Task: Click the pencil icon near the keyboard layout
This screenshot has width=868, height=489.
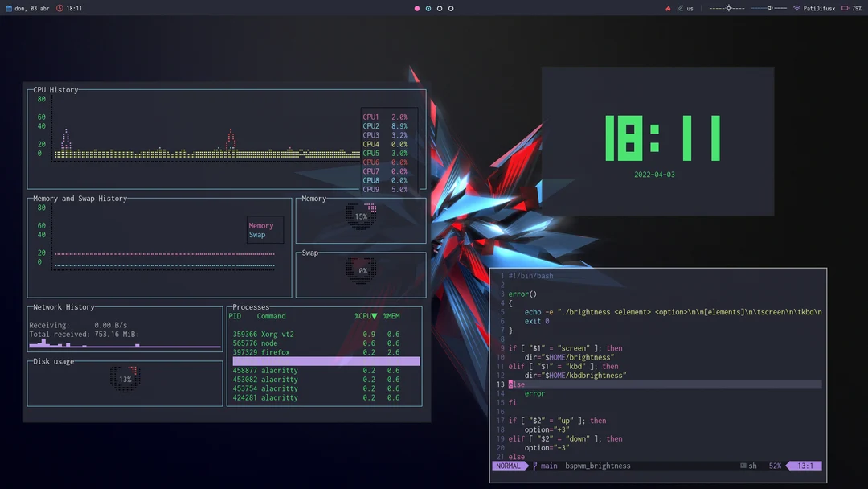Action: click(x=680, y=8)
